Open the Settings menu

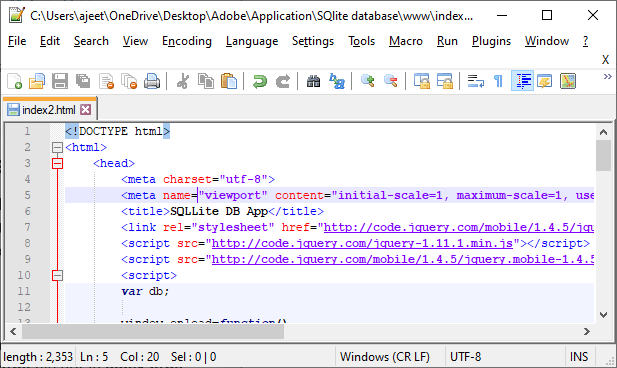[x=313, y=41]
